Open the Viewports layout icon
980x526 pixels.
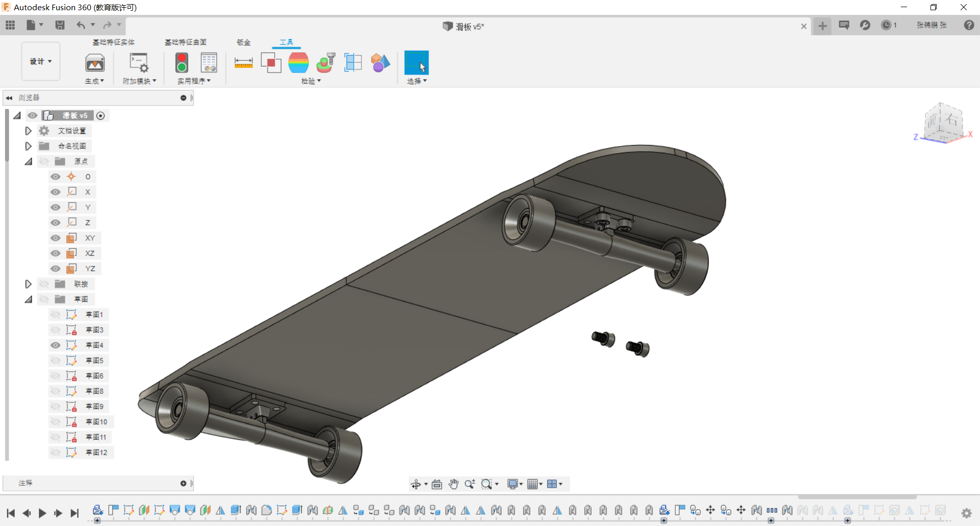(552, 484)
